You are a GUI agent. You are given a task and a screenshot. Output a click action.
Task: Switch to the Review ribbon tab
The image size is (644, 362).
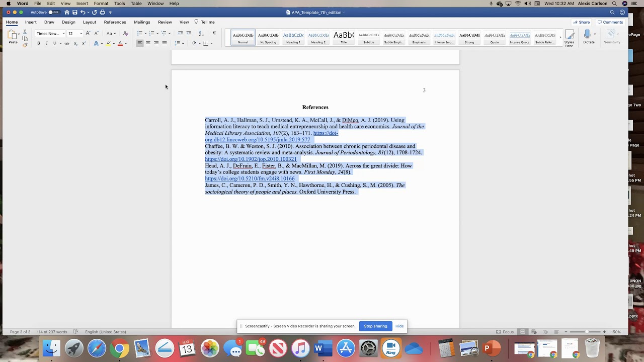tap(165, 22)
